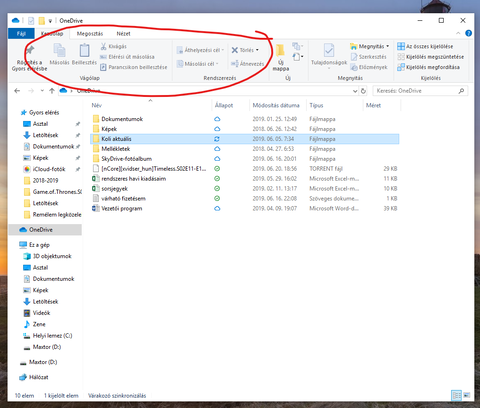Sort by the Állapot column header

coord(224,105)
